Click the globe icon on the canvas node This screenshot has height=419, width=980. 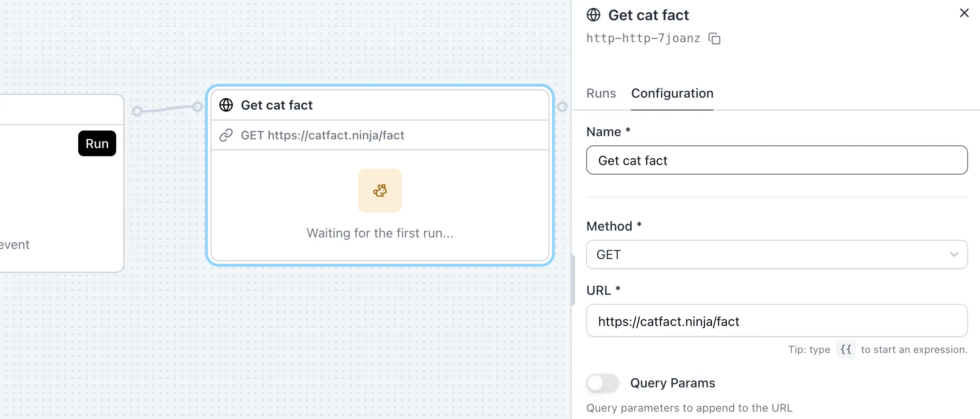click(x=226, y=105)
